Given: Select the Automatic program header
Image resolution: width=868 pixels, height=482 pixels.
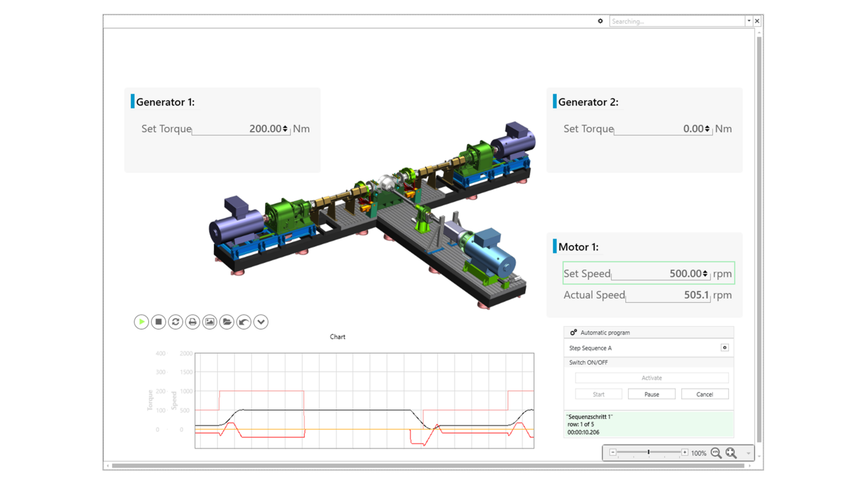Looking at the screenshot, I should click(x=604, y=332).
